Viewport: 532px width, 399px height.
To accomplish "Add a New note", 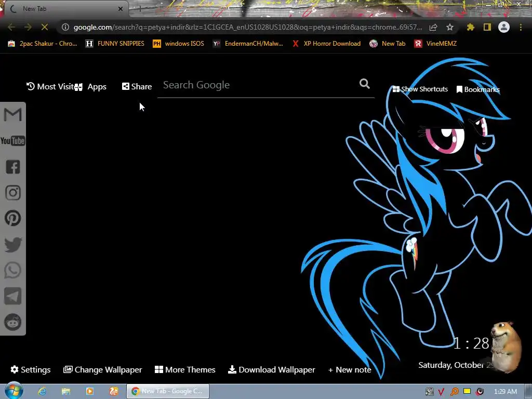I will (x=350, y=370).
